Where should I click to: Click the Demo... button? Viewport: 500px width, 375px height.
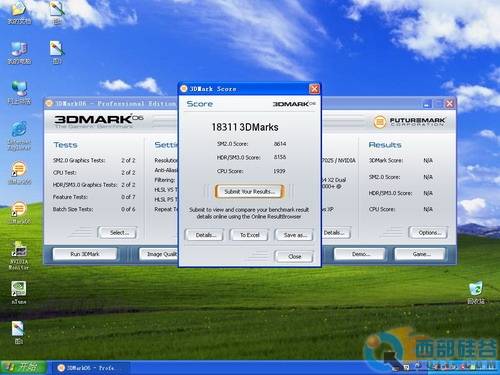(x=360, y=254)
